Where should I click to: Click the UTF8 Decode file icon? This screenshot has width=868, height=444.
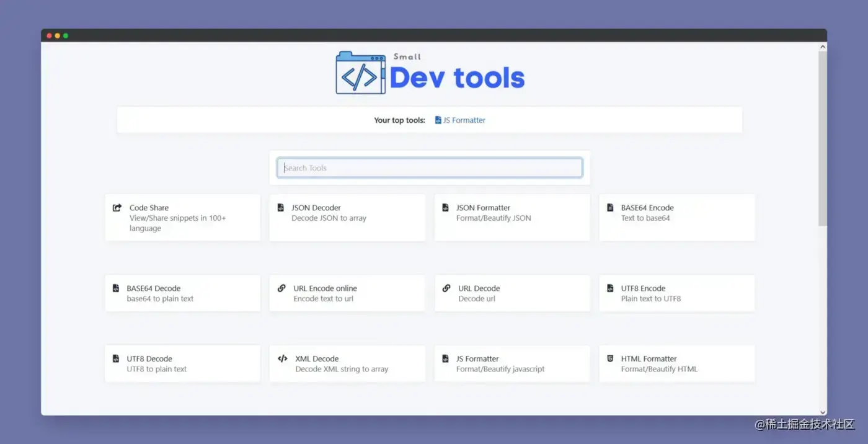(x=115, y=358)
